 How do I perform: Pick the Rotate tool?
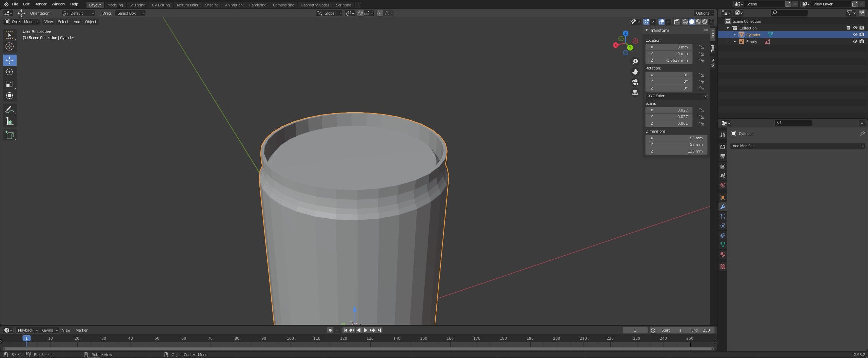pos(9,72)
